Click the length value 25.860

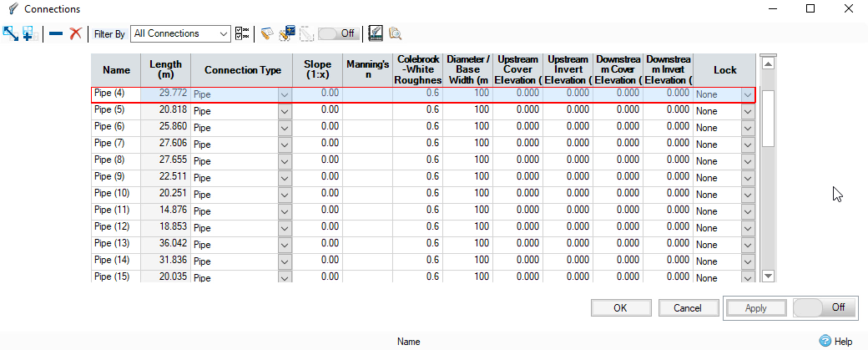click(166, 127)
